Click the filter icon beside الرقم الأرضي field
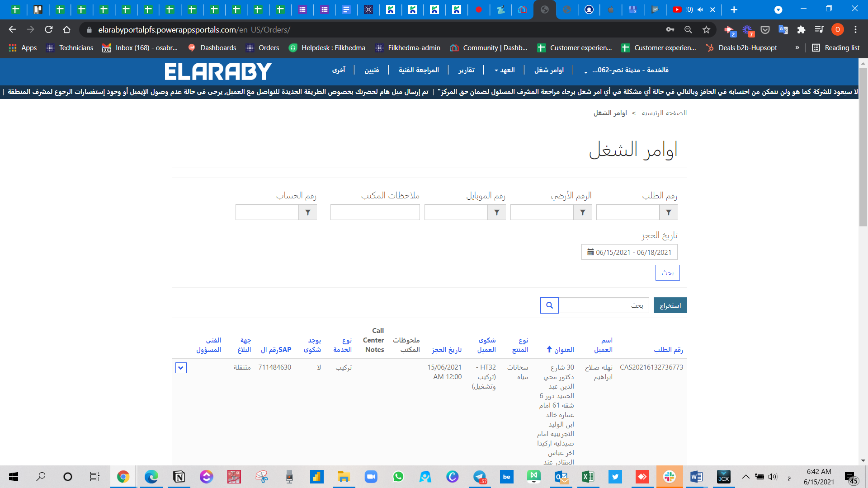Viewport: 868px width, 488px height. (x=582, y=212)
